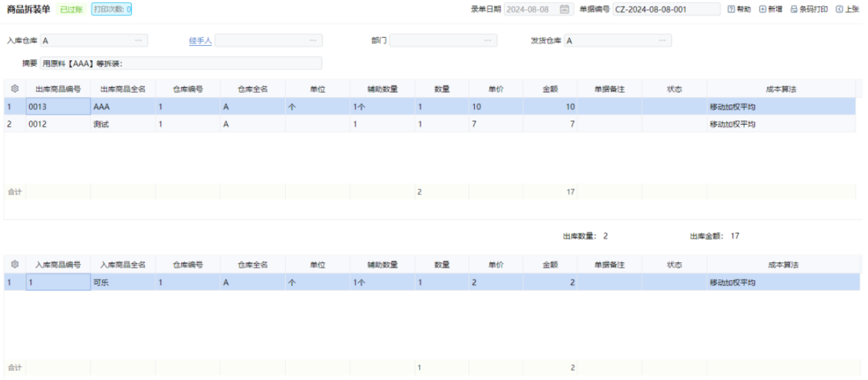Open the 部门 selector ellipsis

(487, 41)
